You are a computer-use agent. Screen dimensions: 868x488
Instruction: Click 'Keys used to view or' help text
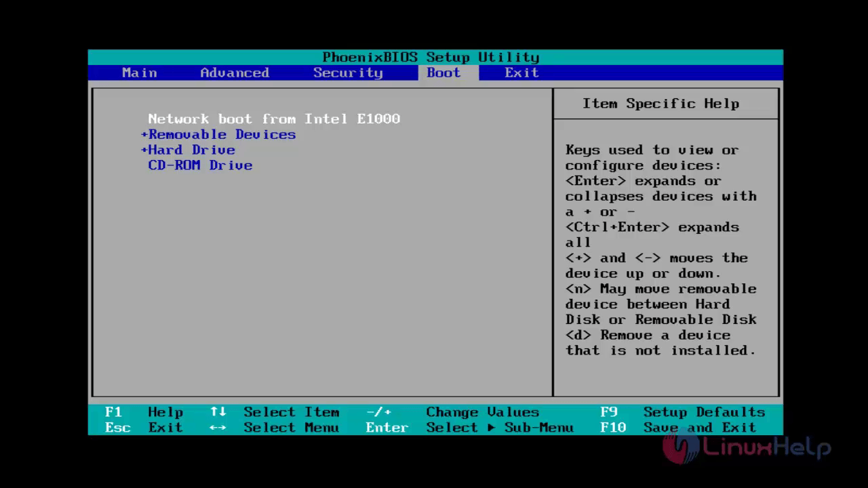pos(652,150)
